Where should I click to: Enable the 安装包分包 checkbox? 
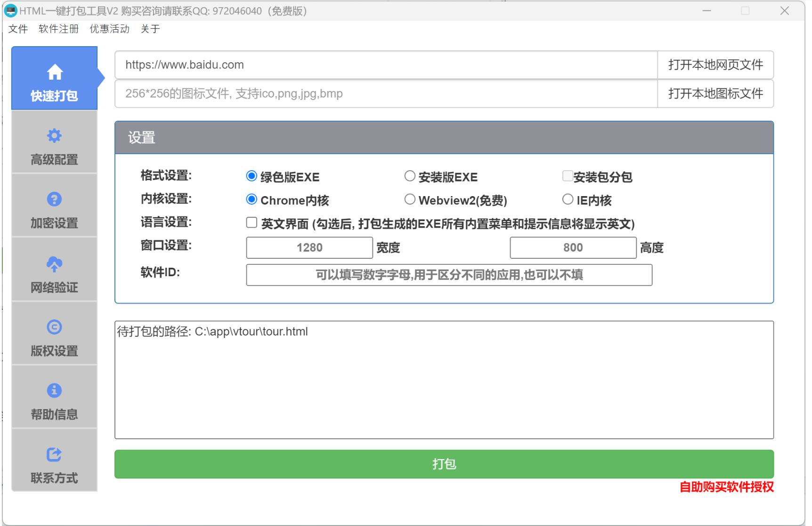[567, 176]
